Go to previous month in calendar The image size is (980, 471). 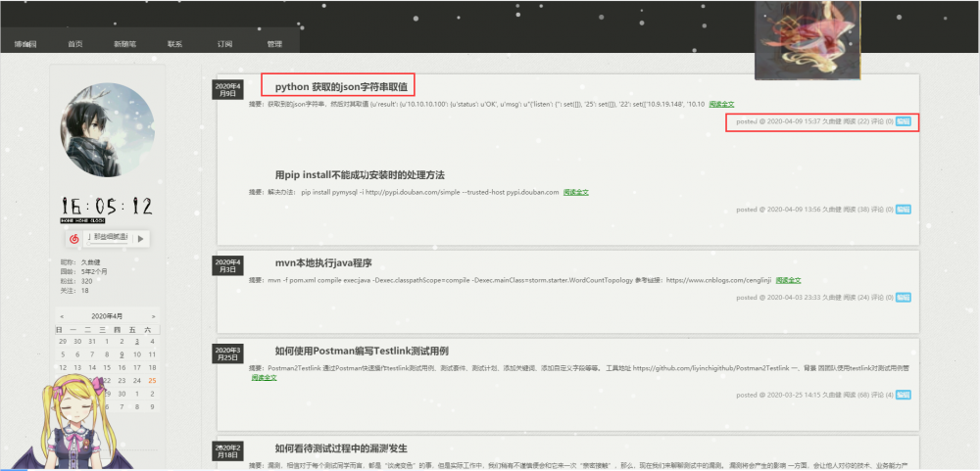pyautogui.click(x=62, y=316)
